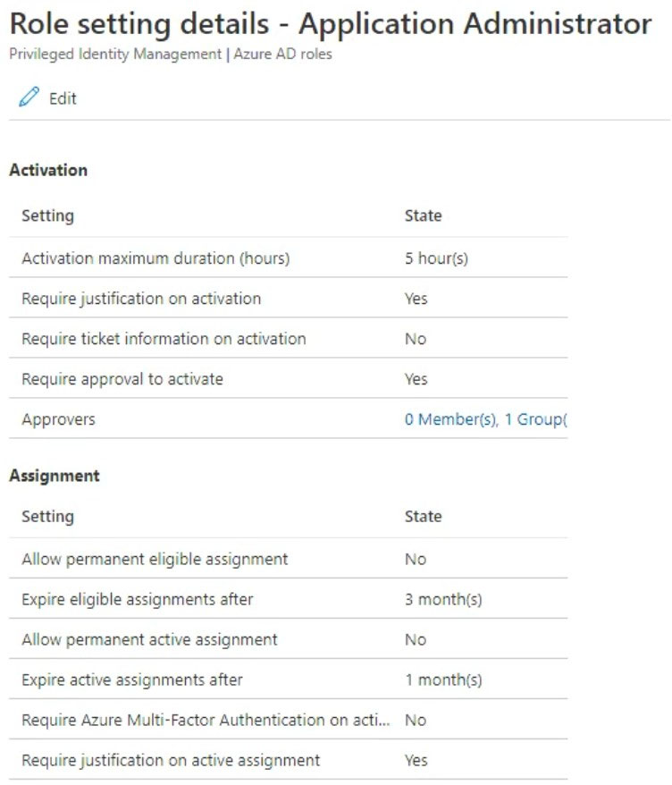Click the State column header under Assignment

pos(424,516)
